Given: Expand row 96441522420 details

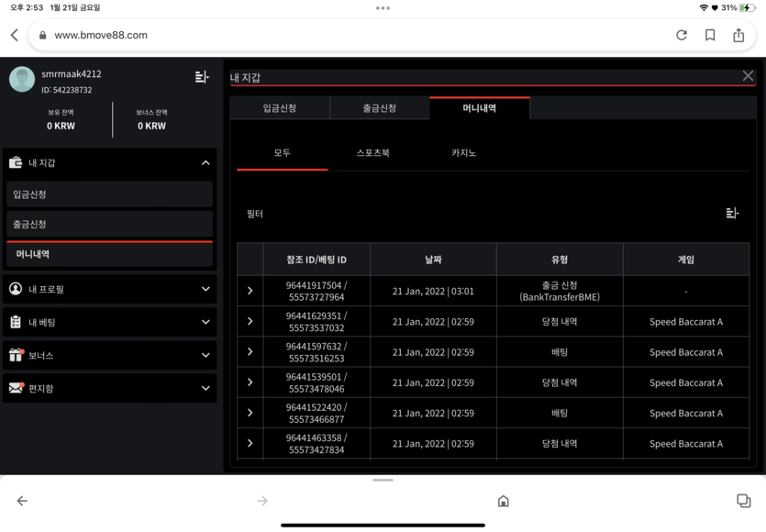Looking at the screenshot, I should point(250,413).
